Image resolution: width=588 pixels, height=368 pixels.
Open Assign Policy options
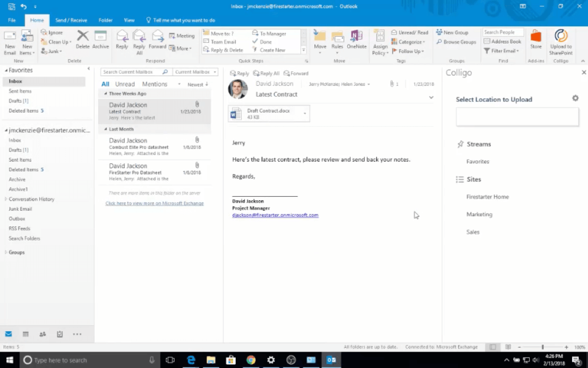pyautogui.click(x=380, y=43)
